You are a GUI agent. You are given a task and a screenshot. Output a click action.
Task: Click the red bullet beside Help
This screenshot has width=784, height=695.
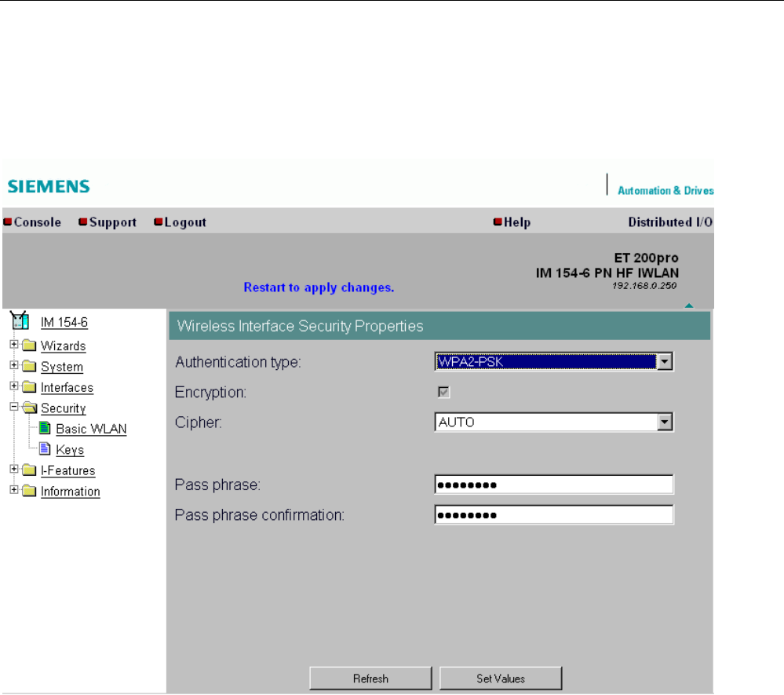click(x=498, y=221)
